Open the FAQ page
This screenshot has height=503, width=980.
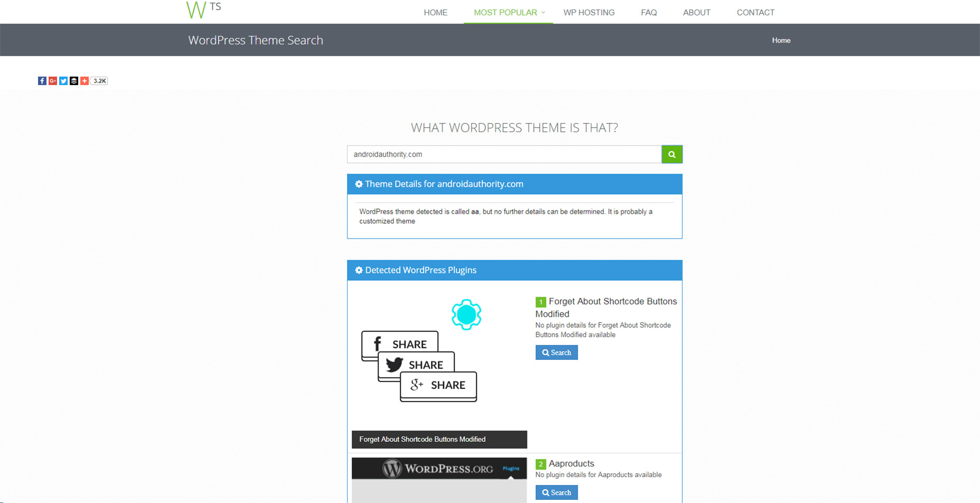(649, 13)
